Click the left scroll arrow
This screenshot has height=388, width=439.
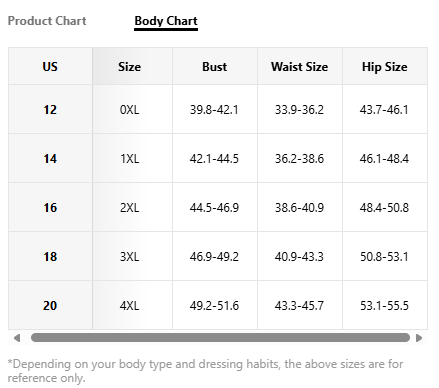click(17, 338)
